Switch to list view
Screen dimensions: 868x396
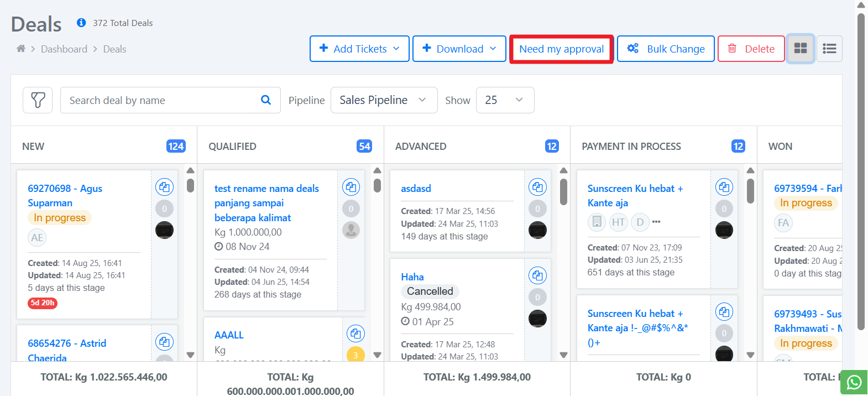829,49
